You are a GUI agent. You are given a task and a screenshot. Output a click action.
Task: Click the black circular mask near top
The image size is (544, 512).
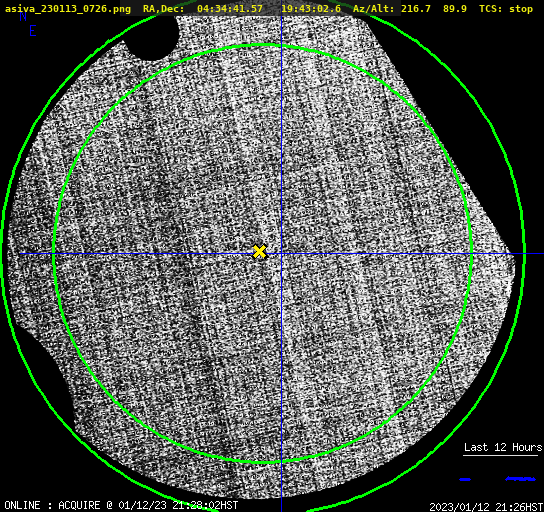[152, 36]
